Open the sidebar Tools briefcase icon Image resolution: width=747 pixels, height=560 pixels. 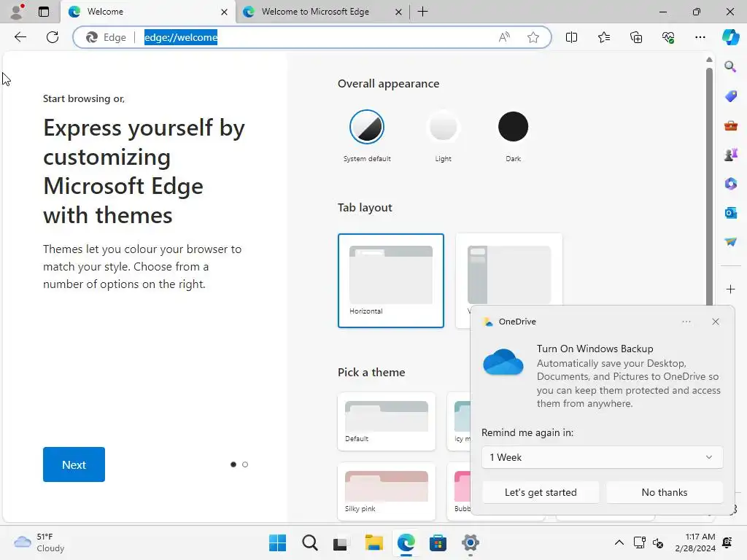[x=730, y=125]
